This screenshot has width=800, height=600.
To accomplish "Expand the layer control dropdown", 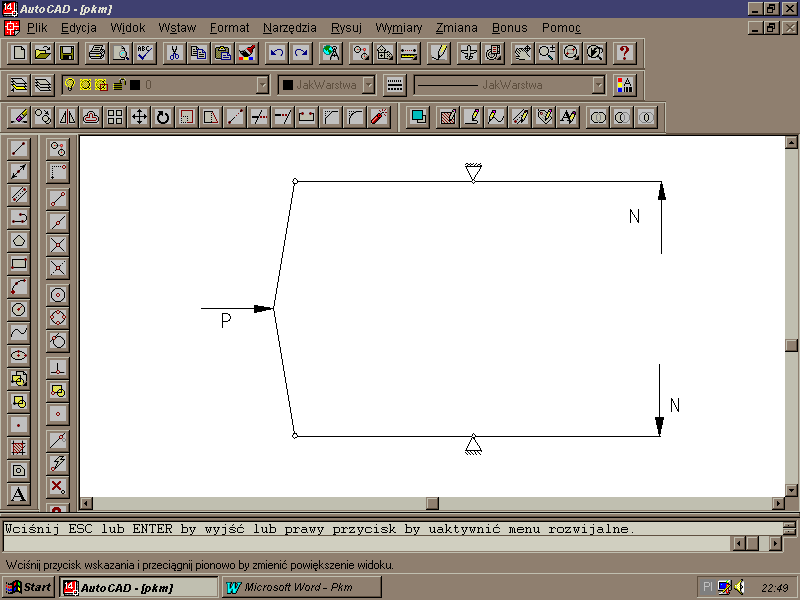I will (262, 85).
